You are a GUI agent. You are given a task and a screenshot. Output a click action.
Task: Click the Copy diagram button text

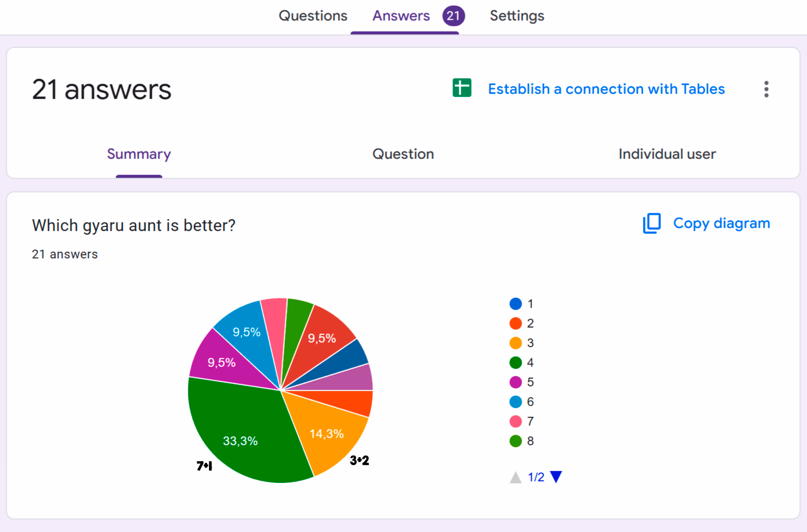pos(721,223)
